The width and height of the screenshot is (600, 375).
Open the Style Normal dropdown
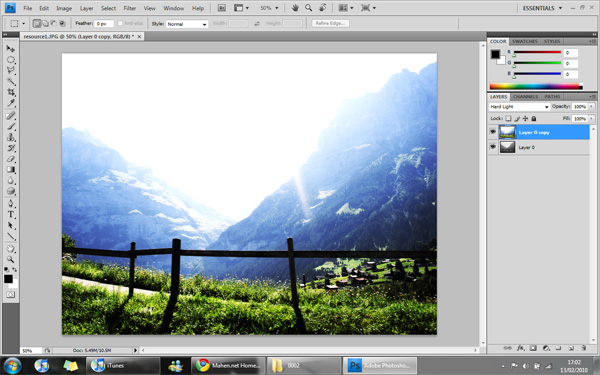point(187,24)
